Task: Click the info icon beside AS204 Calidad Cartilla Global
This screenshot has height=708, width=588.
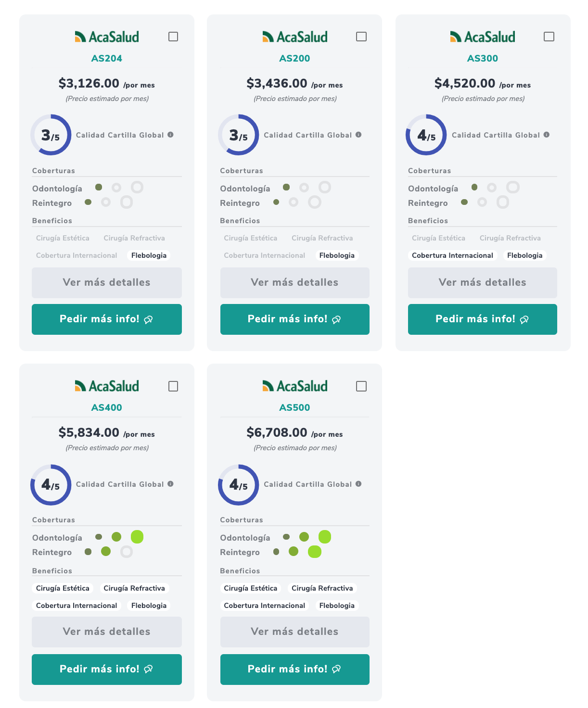Action: click(170, 135)
